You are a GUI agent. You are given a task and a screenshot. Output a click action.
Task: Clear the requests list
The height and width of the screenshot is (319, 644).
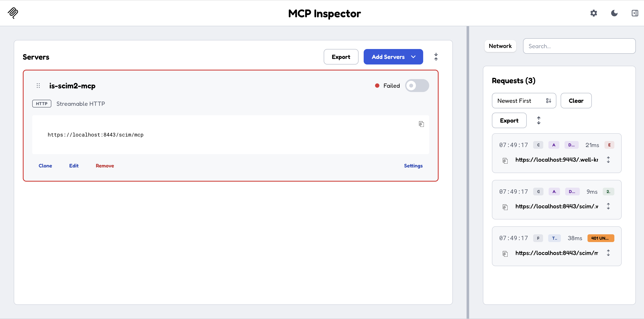(576, 101)
